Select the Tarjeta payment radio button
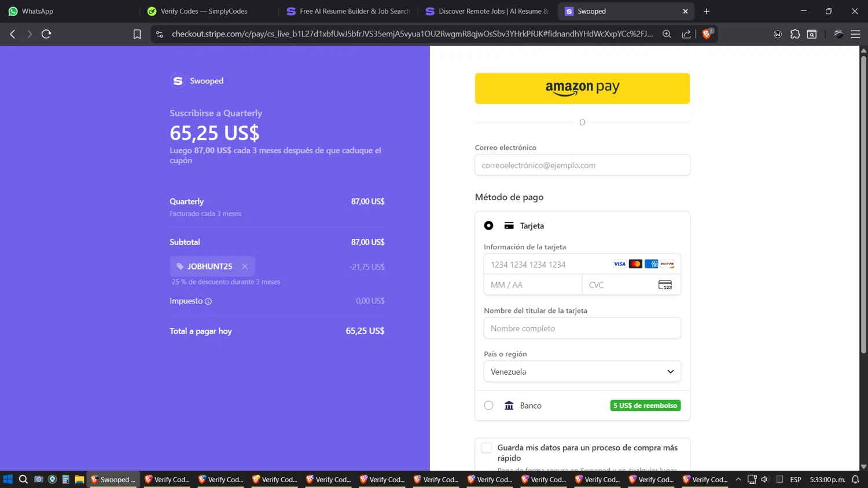Screen dimensions: 868x488 [x=489, y=225]
